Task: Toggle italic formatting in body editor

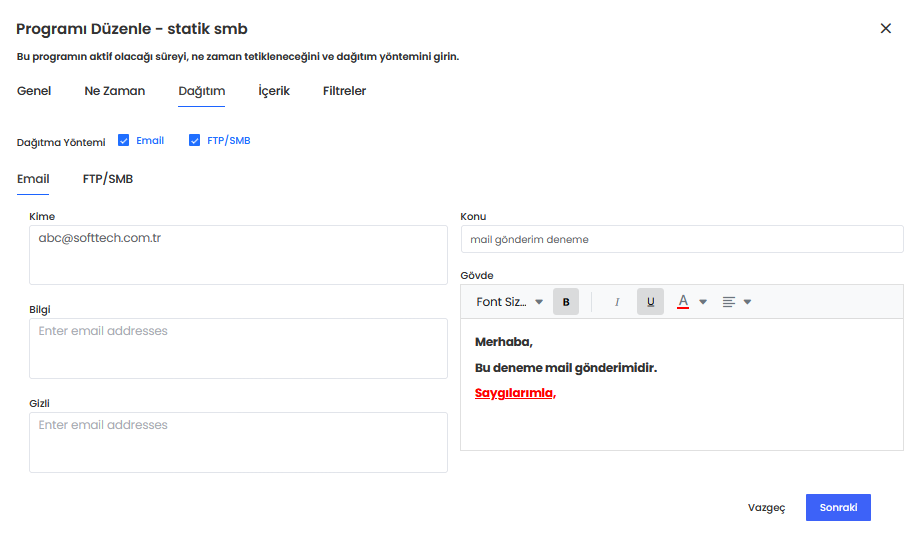Action: (x=617, y=302)
